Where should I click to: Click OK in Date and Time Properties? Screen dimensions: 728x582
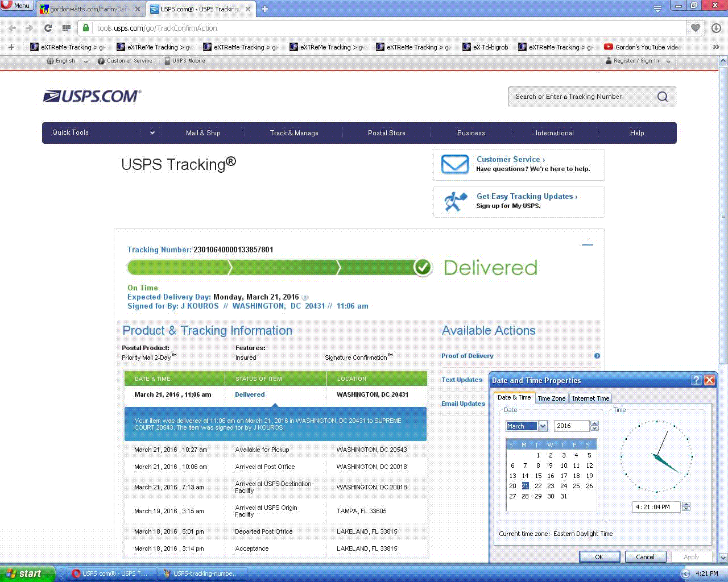coord(598,557)
